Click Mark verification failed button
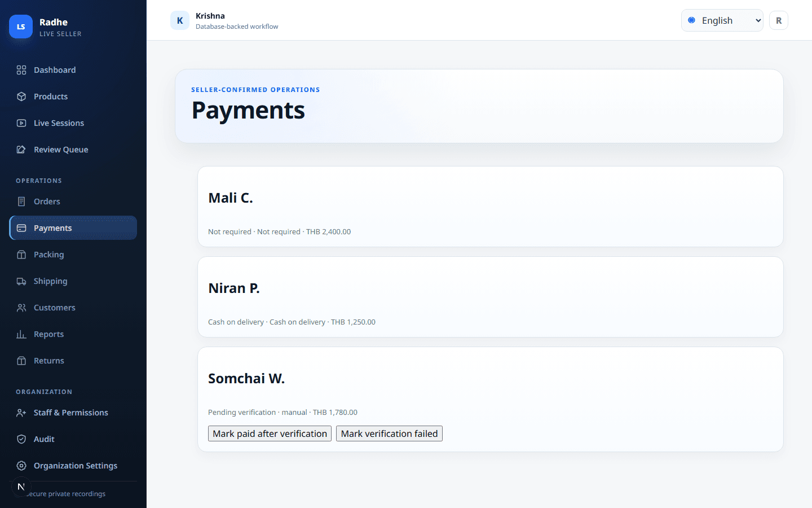812x508 pixels. point(389,433)
